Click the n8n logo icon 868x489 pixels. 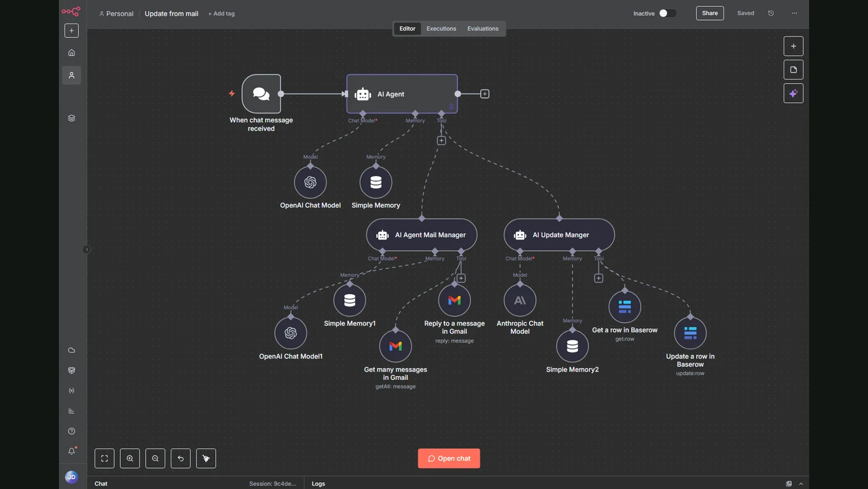click(71, 11)
